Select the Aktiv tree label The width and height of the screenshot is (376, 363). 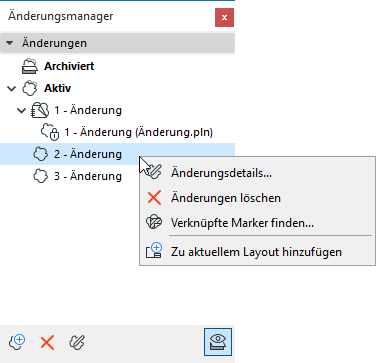pos(57,88)
